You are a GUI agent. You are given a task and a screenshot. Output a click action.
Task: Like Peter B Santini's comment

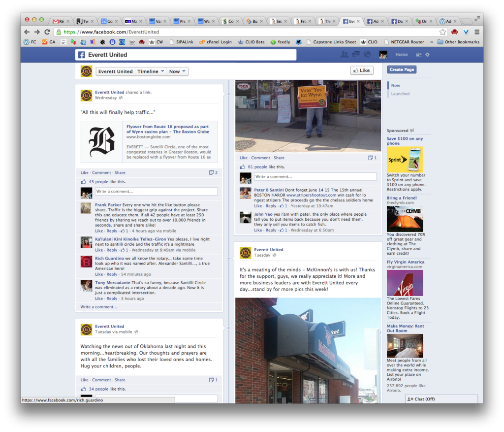(x=258, y=206)
